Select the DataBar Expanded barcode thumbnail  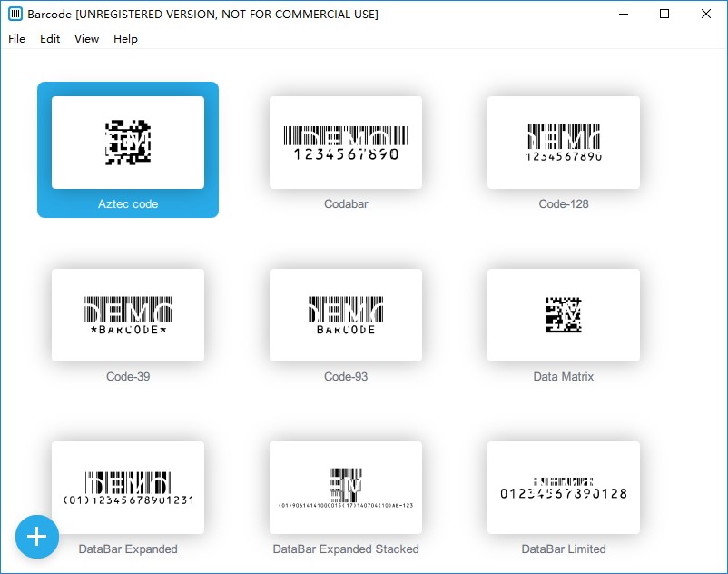point(128,488)
